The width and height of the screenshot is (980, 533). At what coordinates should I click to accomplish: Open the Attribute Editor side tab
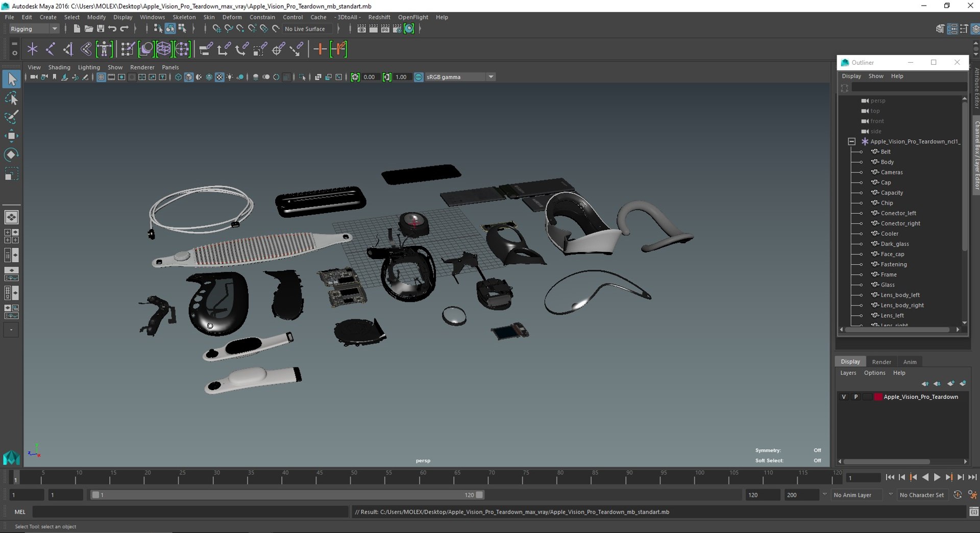pos(976,88)
